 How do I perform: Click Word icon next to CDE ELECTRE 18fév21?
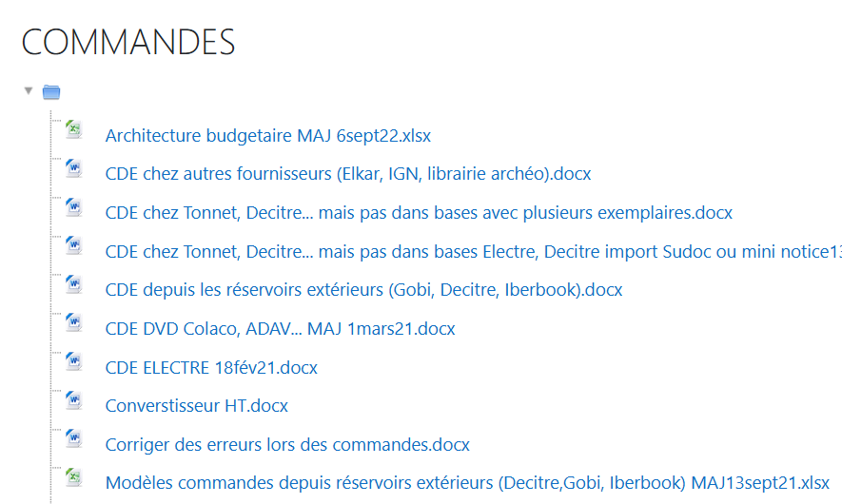(74, 361)
